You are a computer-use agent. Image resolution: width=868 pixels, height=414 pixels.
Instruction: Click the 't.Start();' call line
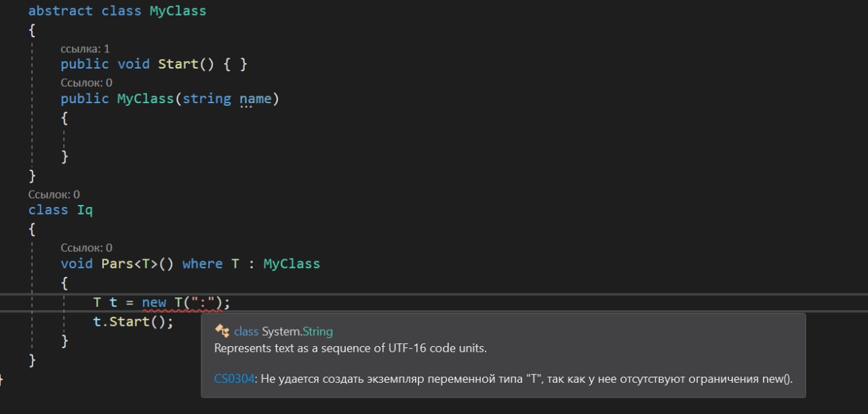coord(133,321)
